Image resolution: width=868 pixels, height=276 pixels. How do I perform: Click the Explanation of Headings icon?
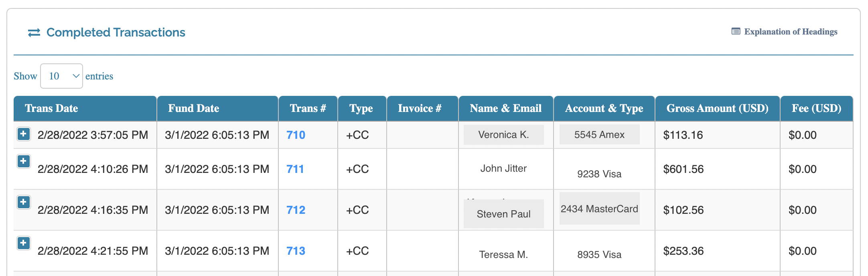point(736,31)
